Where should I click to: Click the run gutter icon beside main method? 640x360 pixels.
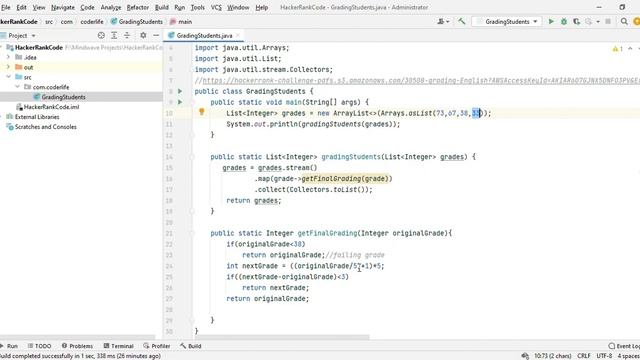click(180, 102)
